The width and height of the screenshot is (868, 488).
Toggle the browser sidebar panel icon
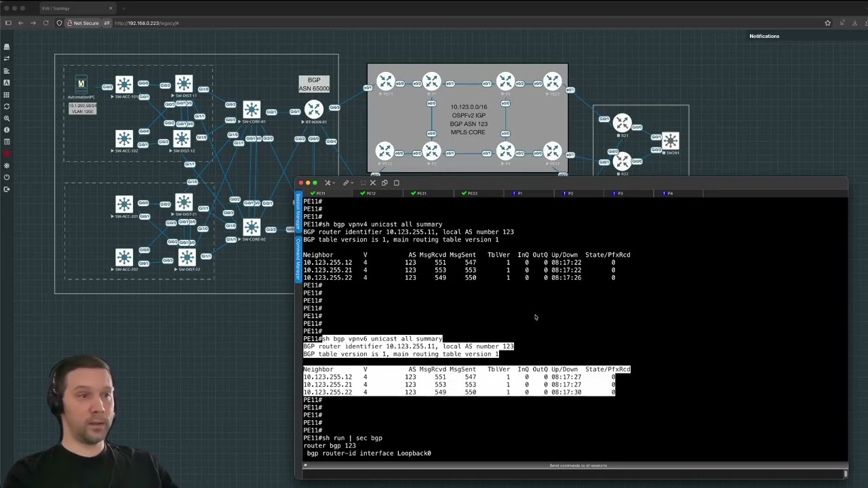tap(7, 23)
